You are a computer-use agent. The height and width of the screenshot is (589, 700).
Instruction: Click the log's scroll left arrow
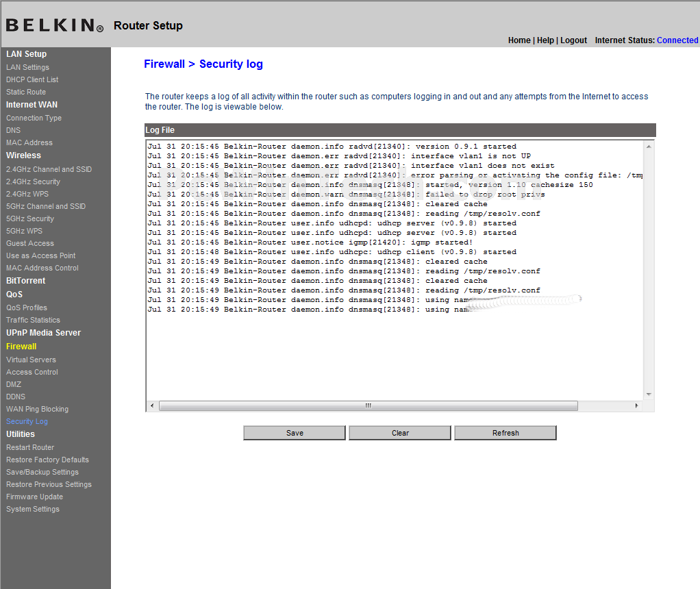coord(152,405)
